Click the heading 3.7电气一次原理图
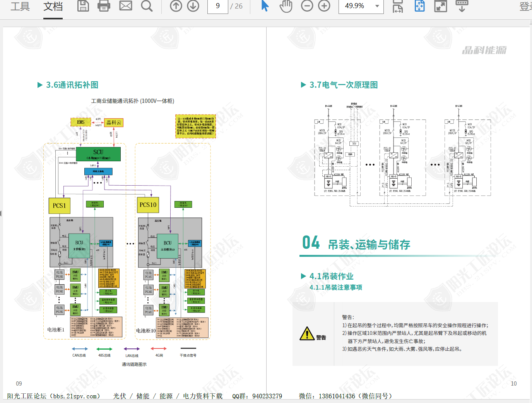 pyautogui.click(x=344, y=85)
